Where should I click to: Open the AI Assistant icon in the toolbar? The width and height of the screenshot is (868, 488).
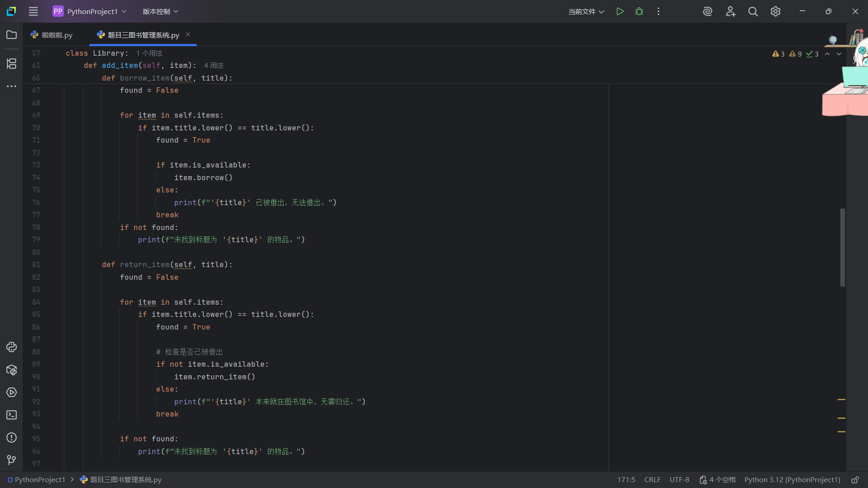point(707,11)
